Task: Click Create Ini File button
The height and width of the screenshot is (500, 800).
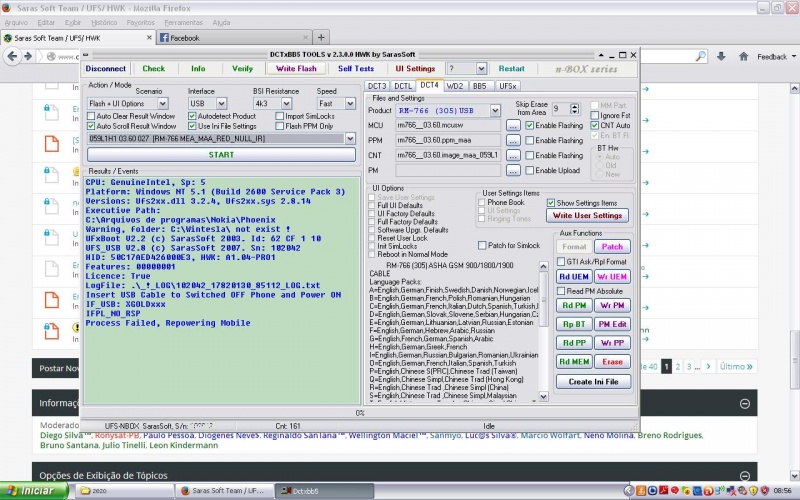Action: pyautogui.click(x=593, y=382)
